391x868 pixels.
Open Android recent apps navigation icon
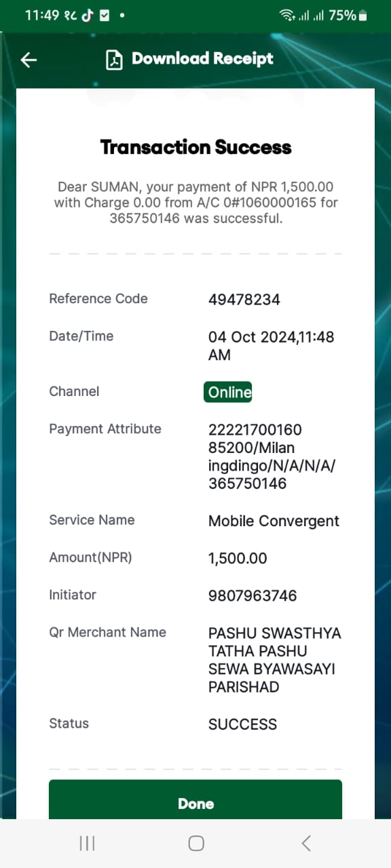(x=87, y=843)
